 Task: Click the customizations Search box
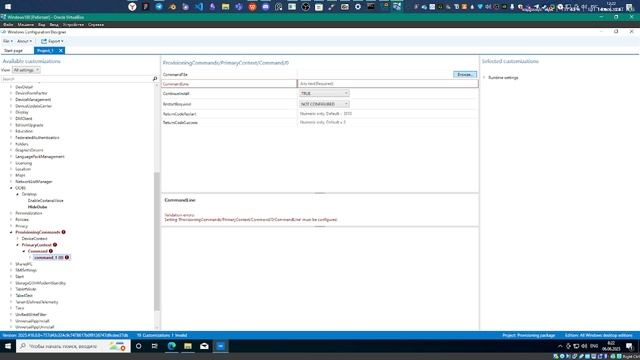pos(76,79)
